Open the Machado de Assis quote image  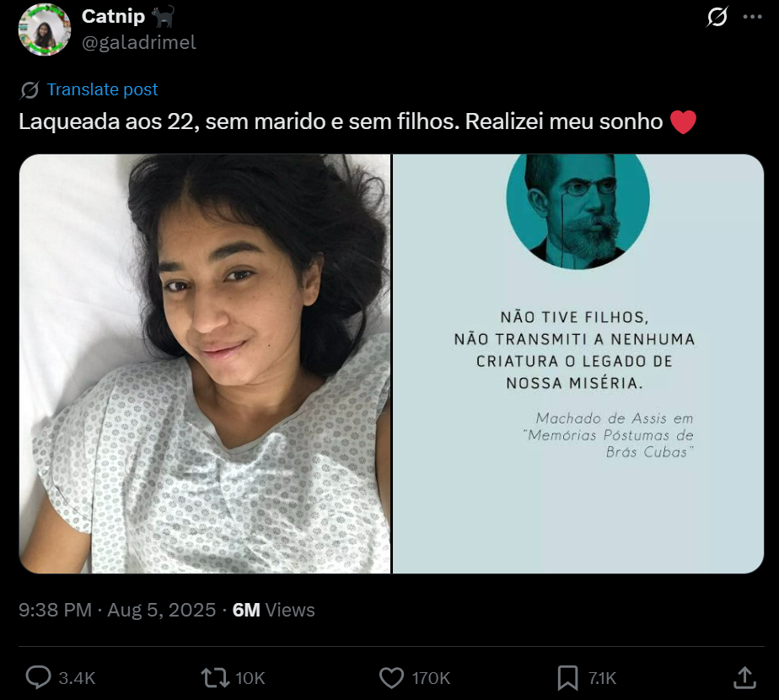point(578,363)
